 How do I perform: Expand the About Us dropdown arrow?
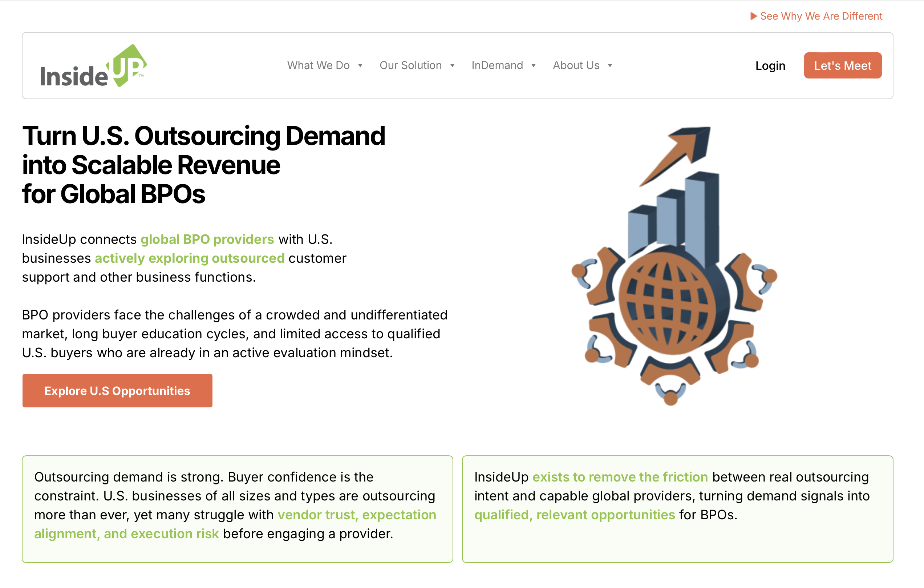[x=610, y=66]
